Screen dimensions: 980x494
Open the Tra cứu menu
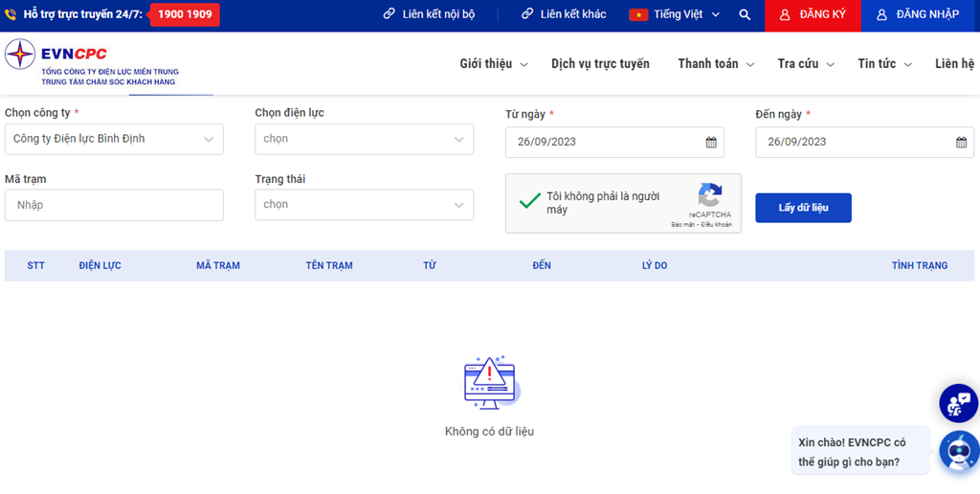coord(806,64)
